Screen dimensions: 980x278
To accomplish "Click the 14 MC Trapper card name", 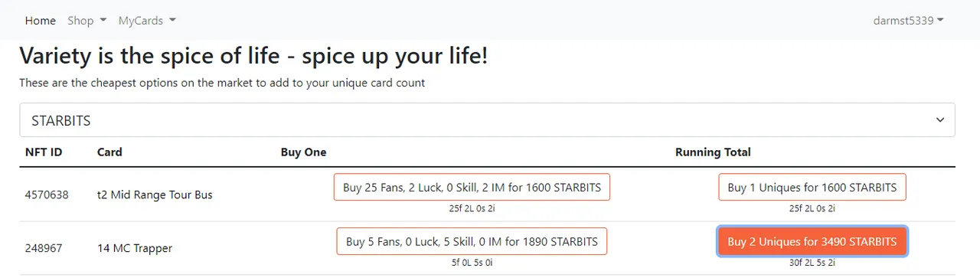I will tap(135, 248).
